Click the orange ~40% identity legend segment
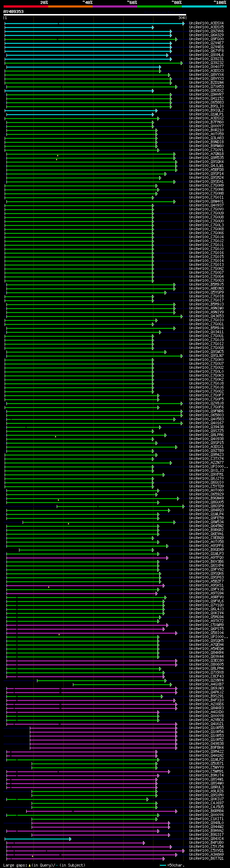Image resolution: width=230 pixels, height=868 pixels. click(x=70, y=6)
